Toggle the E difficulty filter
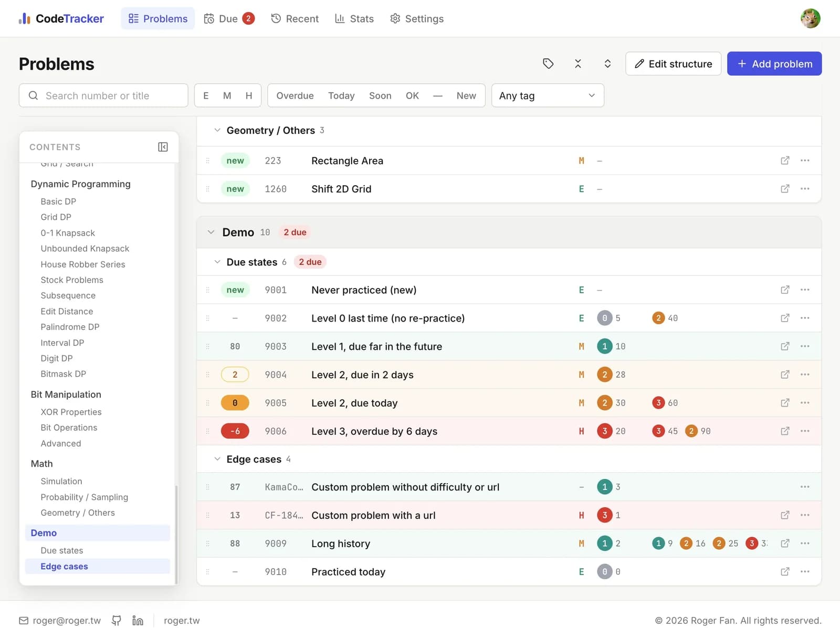This screenshot has height=640, width=840. click(x=206, y=95)
